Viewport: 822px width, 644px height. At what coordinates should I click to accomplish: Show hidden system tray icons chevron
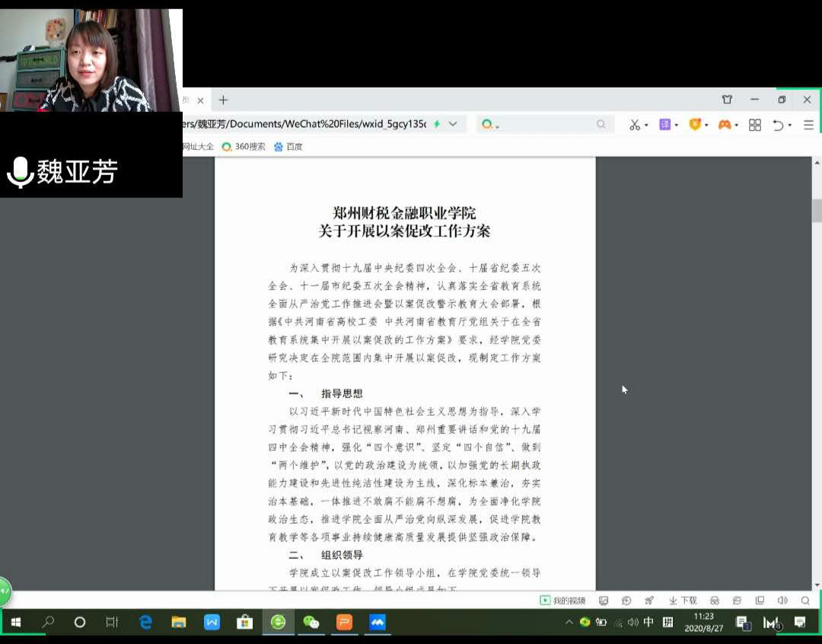pos(569,623)
